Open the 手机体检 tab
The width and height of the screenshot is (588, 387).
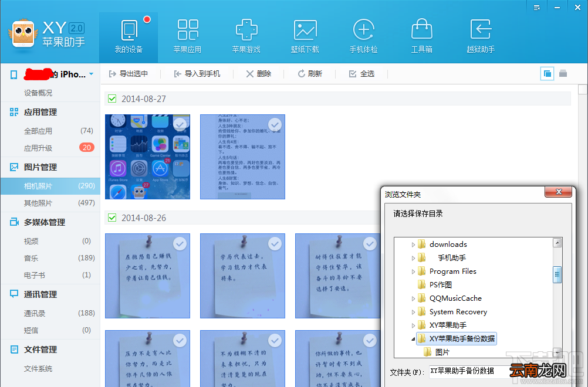[363, 38]
